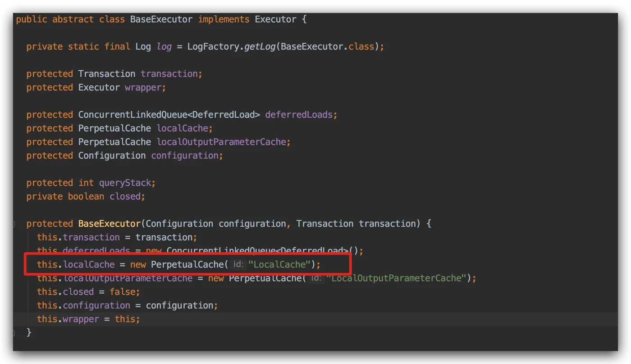Click the 'final' keyword in the log declaration
The width and height of the screenshot is (631, 364).
(x=117, y=46)
